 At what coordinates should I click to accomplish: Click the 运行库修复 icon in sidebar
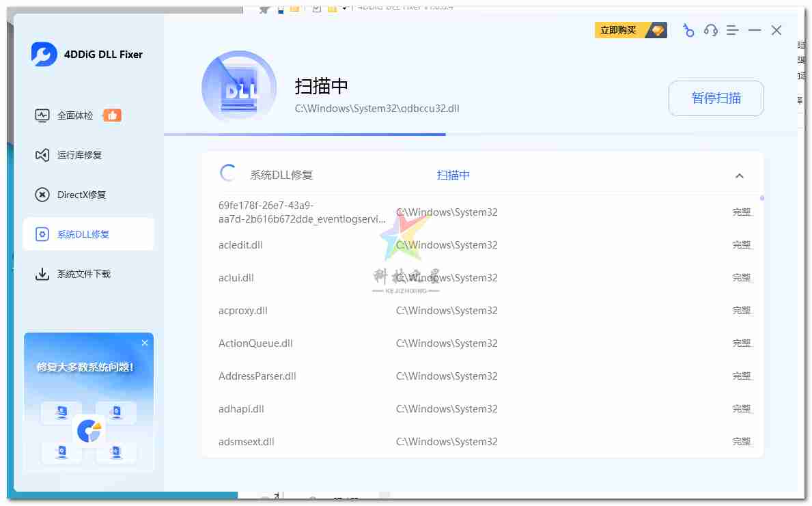tap(42, 155)
